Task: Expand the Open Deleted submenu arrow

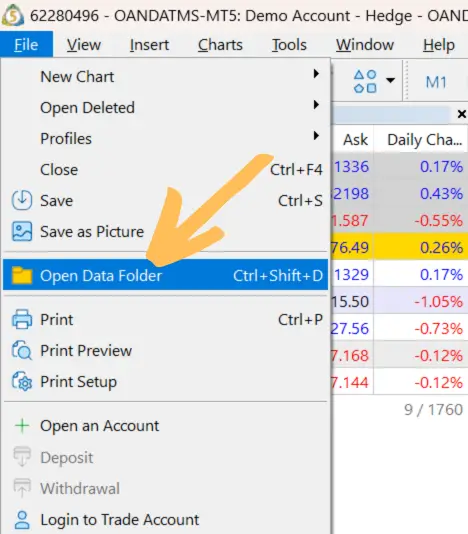Action: pyautogui.click(x=316, y=105)
